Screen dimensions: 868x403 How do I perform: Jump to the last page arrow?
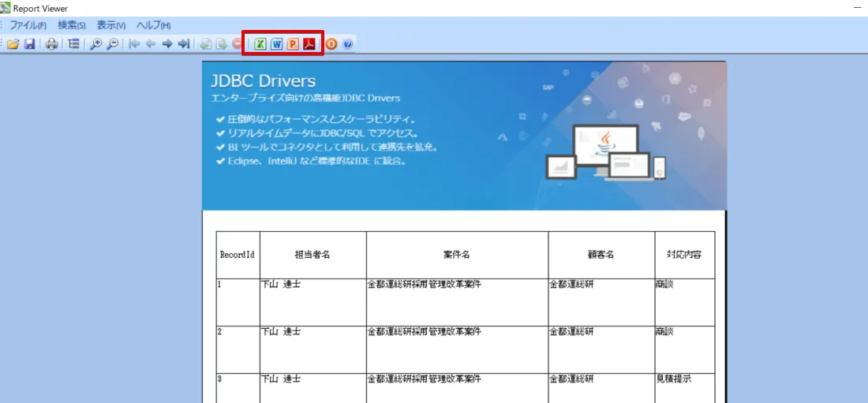pyautogui.click(x=184, y=44)
